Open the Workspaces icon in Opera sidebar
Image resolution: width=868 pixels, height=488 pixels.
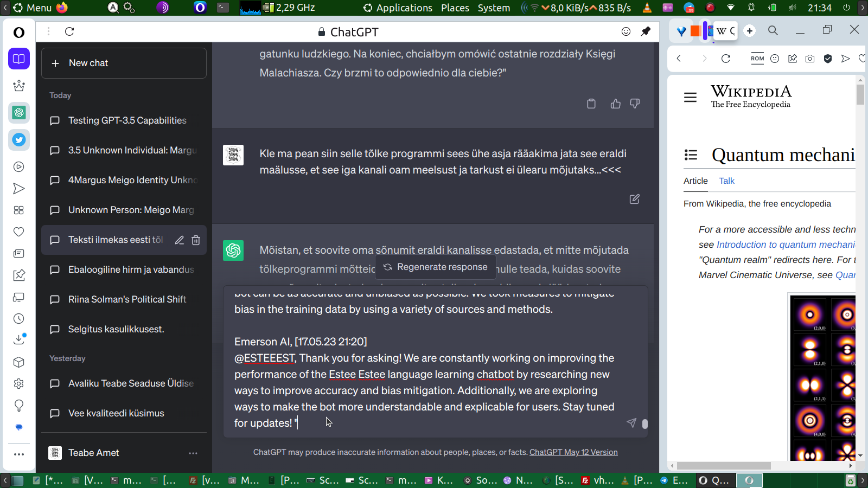coord(19,59)
